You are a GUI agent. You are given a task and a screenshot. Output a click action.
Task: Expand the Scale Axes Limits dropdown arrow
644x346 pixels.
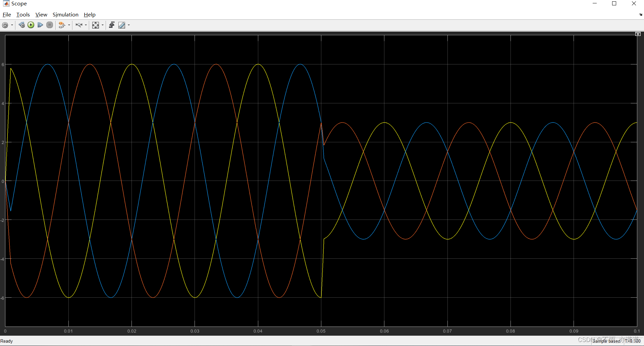103,25
